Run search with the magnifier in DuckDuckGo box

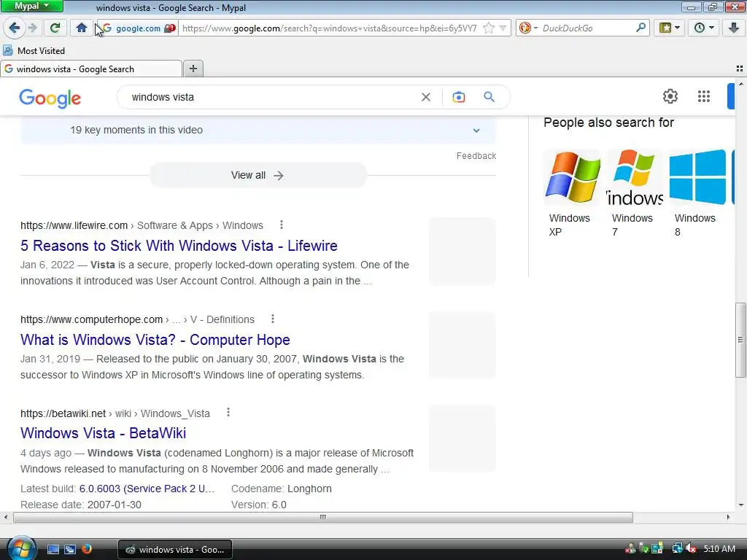[640, 28]
